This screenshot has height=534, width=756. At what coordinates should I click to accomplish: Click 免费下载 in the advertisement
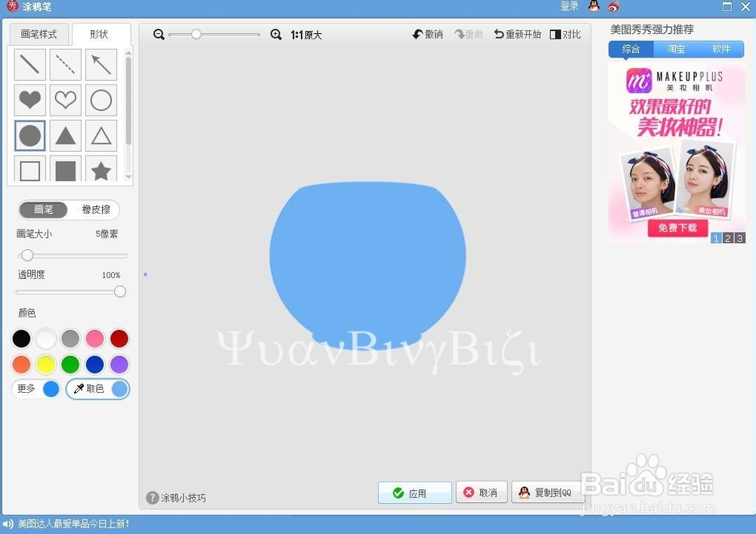[x=677, y=228]
